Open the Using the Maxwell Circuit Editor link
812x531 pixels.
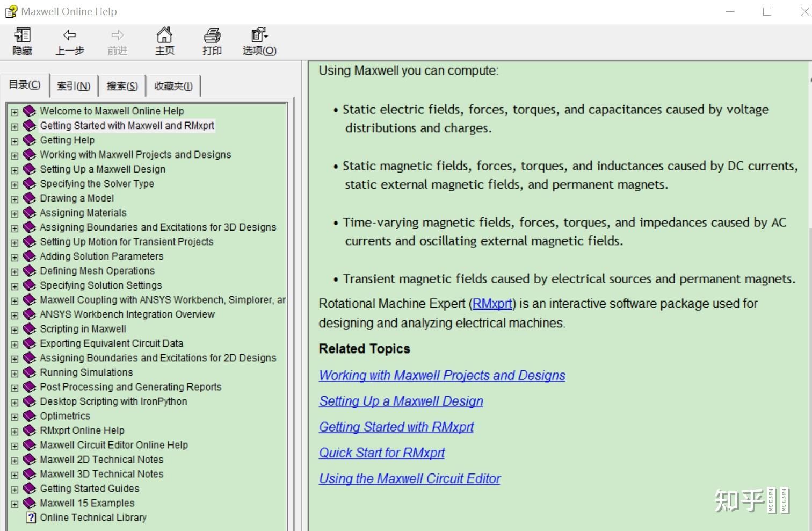[x=410, y=478]
